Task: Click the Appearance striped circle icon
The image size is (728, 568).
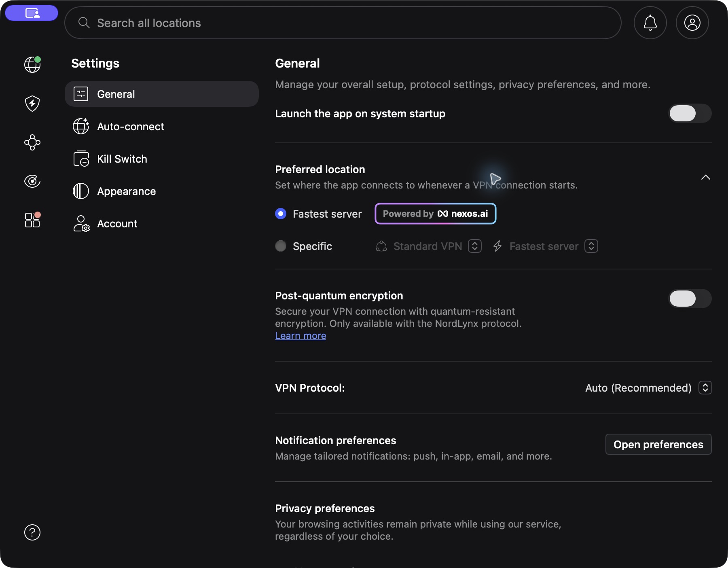Action: click(x=81, y=191)
